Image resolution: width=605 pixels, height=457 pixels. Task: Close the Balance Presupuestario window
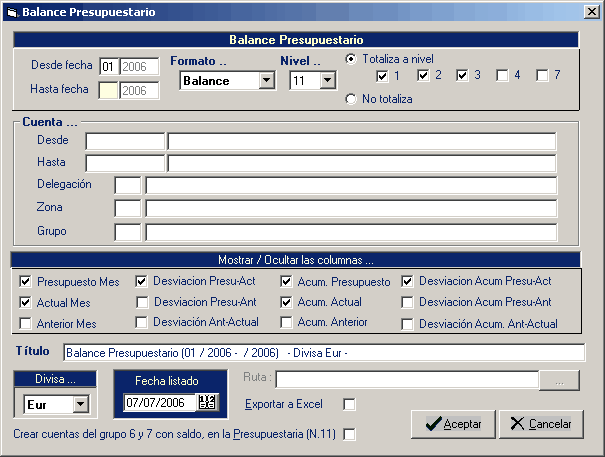pyautogui.click(x=592, y=12)
